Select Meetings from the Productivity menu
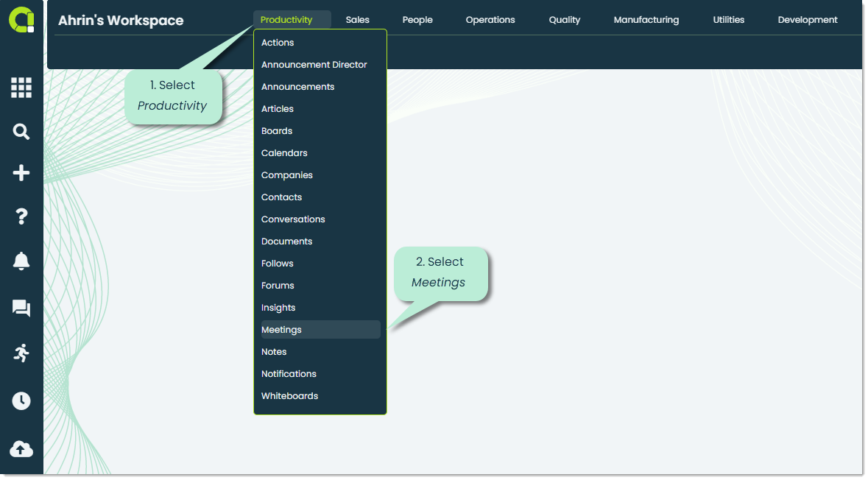The width and height of the screenshot is (868, 480). click(281, 329)
